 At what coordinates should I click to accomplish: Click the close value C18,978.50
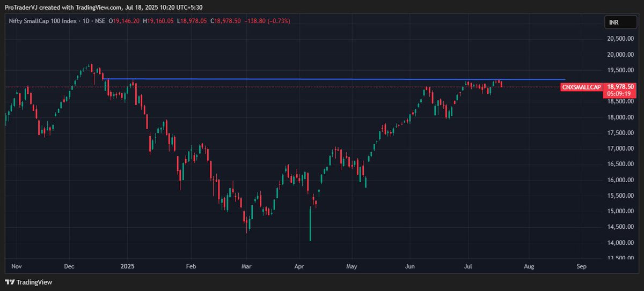(224, 21)
